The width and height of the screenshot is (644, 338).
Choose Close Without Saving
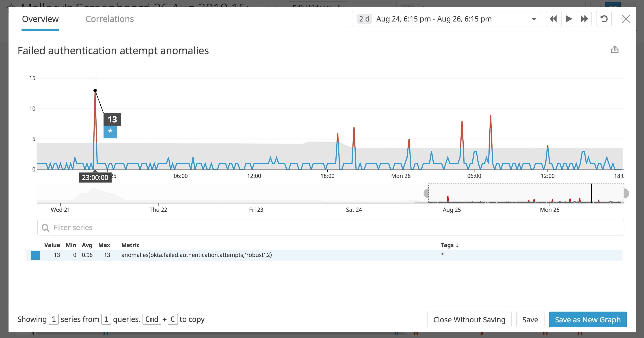point(469,319)
